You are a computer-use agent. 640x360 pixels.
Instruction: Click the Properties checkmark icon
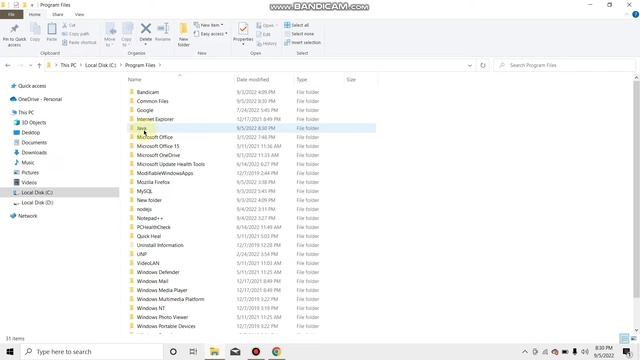pyautogui.click(x=243, y=29)
